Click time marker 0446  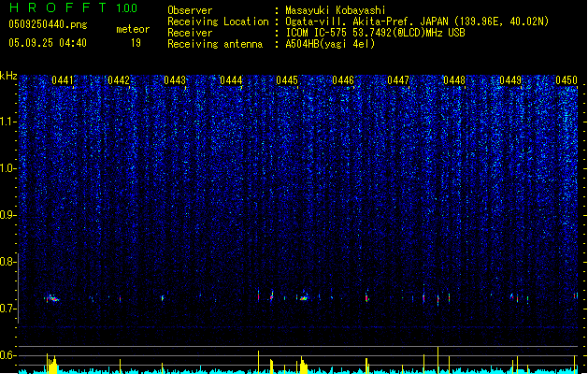[x=343, y=80]
